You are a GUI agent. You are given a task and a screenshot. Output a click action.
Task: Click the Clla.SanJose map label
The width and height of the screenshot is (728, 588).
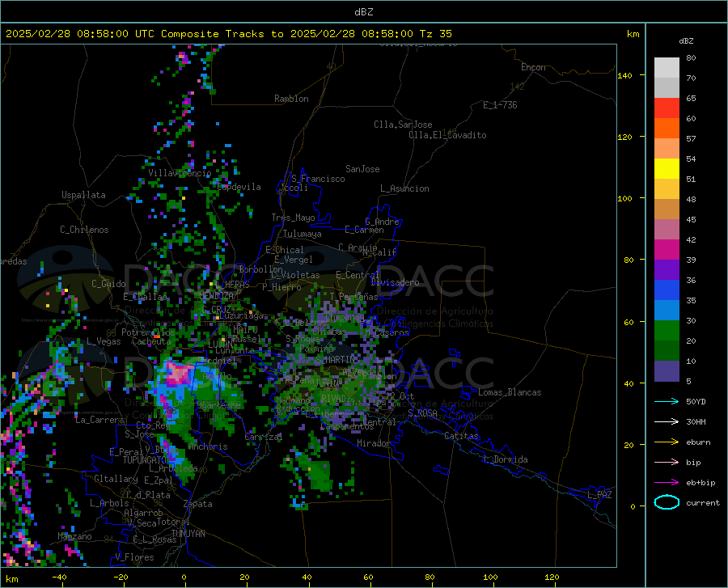[x=403, y=125]
